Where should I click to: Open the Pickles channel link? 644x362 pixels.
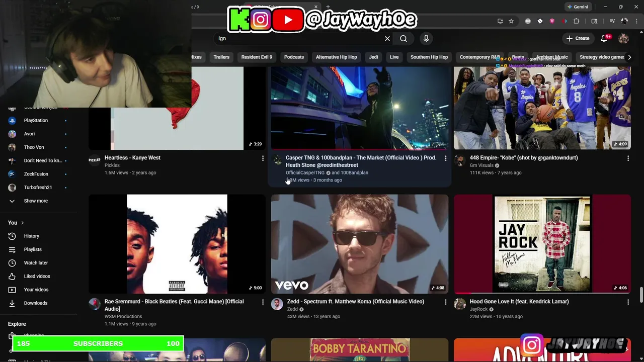(x=112, y=165)
